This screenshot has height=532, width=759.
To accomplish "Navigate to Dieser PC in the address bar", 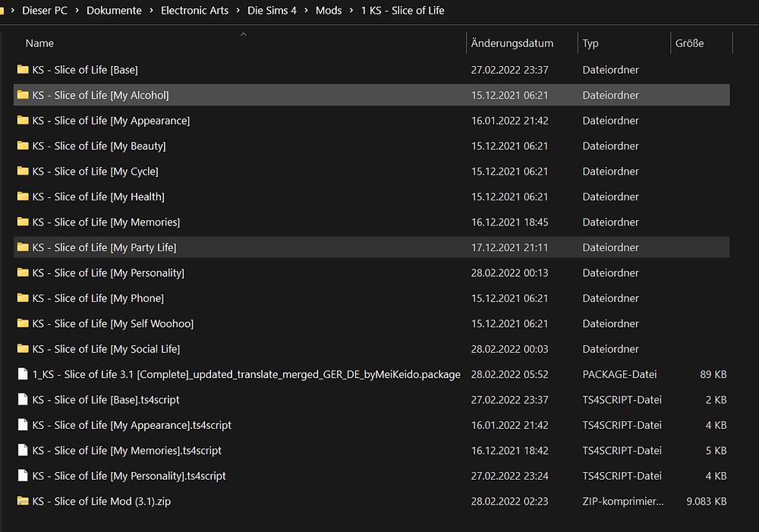I will 45,10.
